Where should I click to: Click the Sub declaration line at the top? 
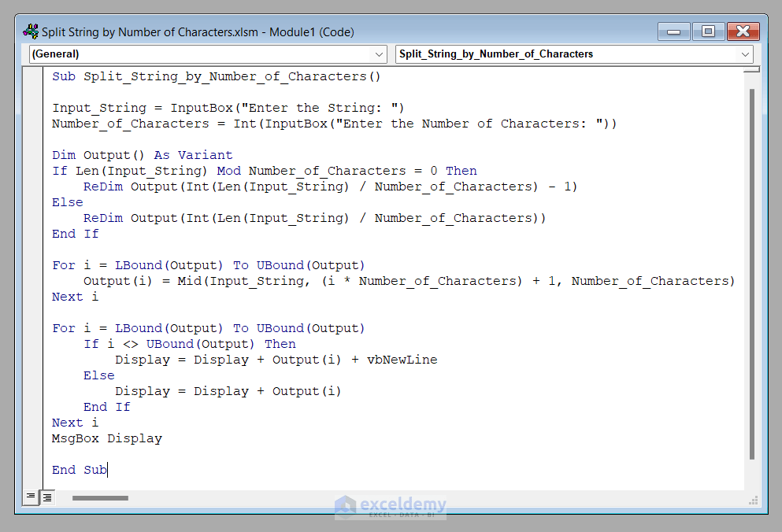tap(217, 76)
